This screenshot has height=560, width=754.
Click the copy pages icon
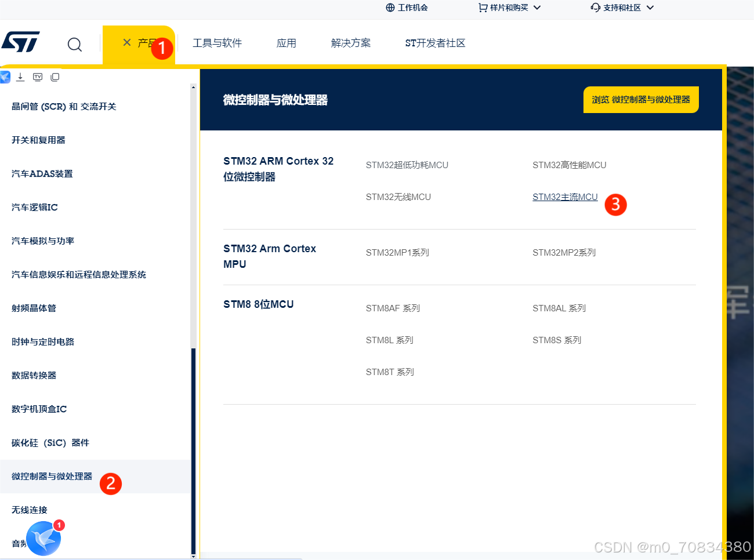pyautogui.click(x=54, y=77)
